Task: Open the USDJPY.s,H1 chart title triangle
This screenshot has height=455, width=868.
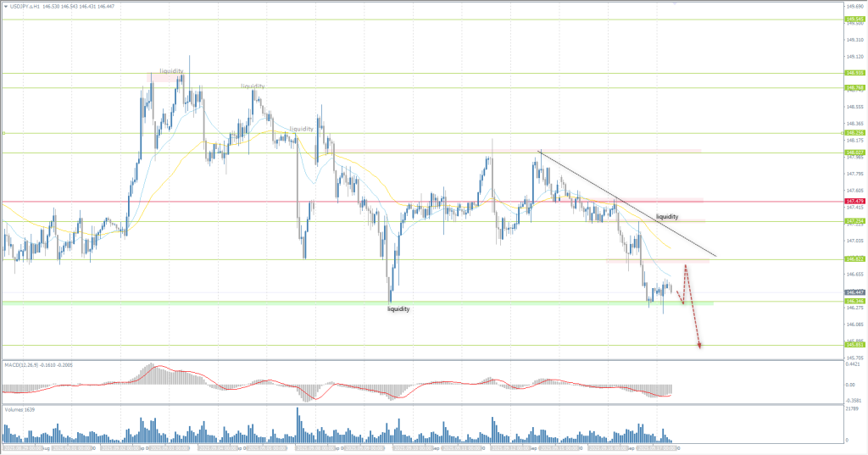Action: pyautogui.click(x=5, y=7)
